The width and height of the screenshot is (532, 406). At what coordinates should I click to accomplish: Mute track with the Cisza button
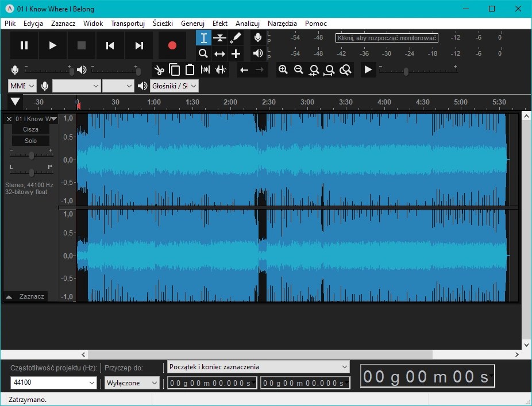pos(30,129)
